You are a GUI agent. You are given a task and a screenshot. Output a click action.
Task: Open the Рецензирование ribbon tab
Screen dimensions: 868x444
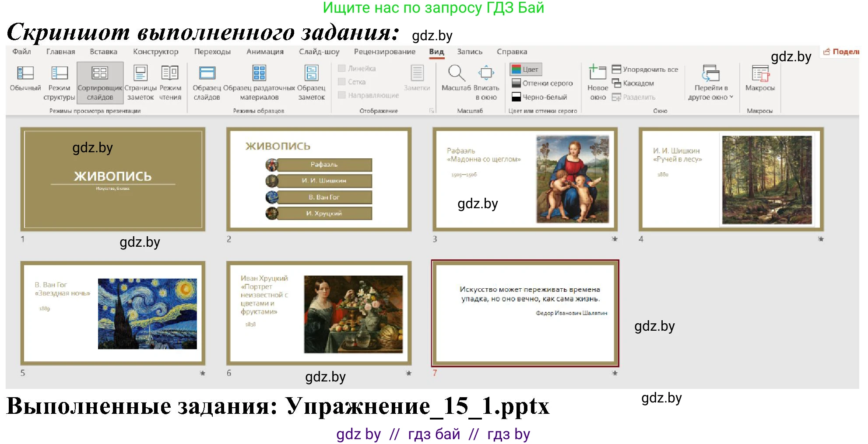pos(384,52)
